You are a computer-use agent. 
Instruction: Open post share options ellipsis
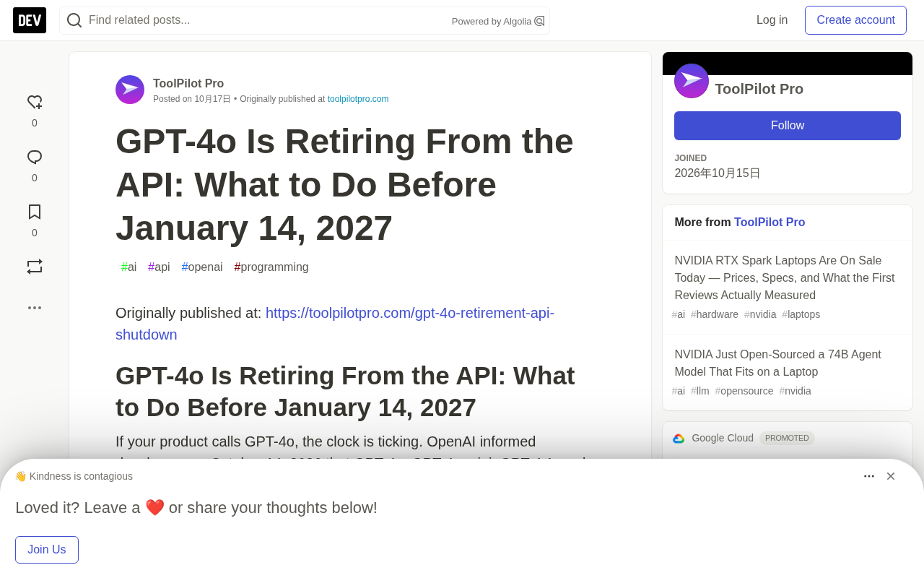(x=35, y=308)
